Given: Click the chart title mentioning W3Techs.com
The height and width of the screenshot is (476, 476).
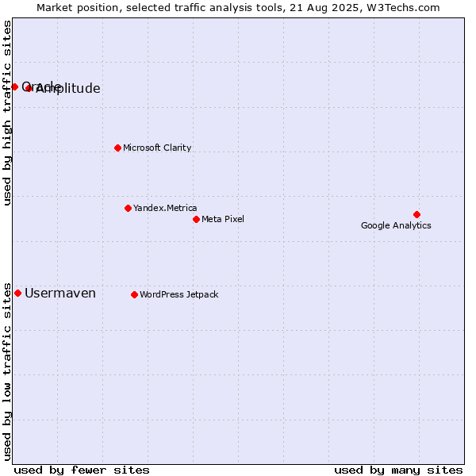Looking at the screenshot, I should coord(238,8).
